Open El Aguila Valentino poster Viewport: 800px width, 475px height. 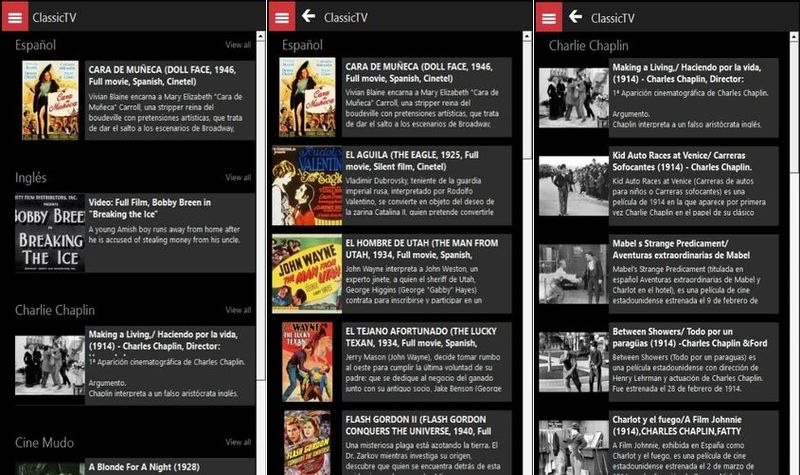(x=307, y=186)
